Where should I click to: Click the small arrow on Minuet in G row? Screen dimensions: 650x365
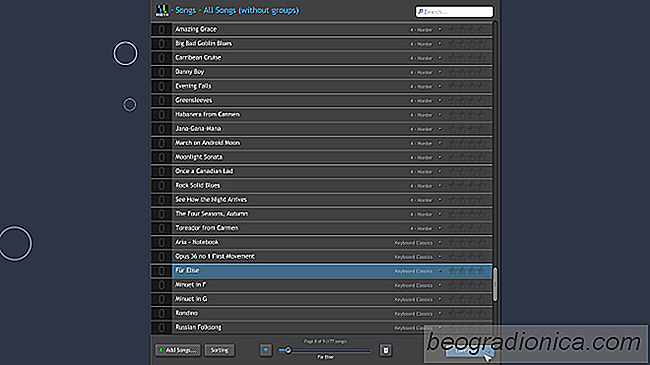point(440,299)
